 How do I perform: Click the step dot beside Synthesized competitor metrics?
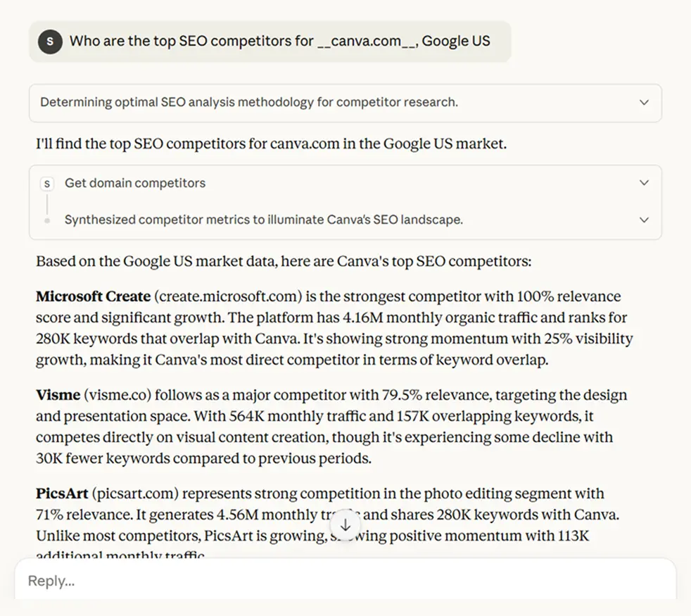coord(47,220)
